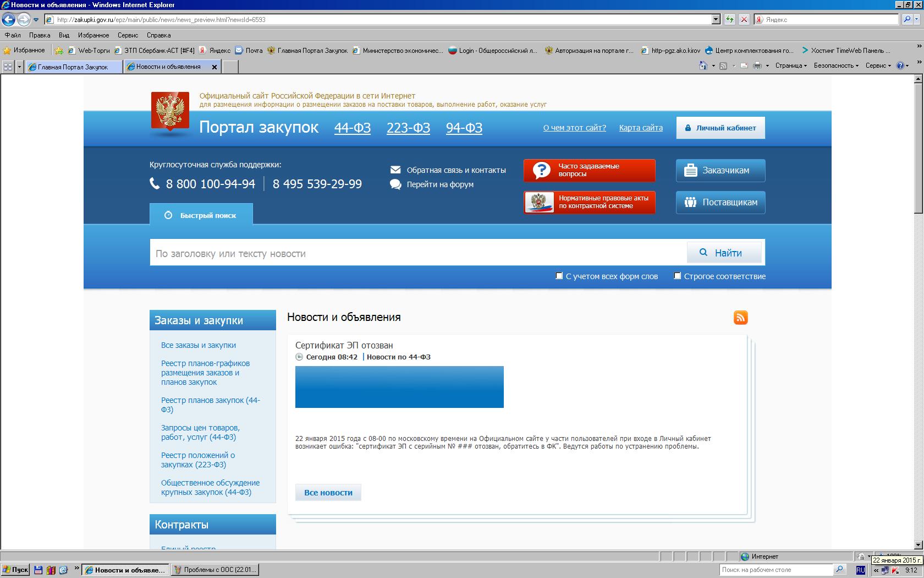Open the 'Избранное' menu in menu bar
924x578 pixels.
[x=93, y=35]
